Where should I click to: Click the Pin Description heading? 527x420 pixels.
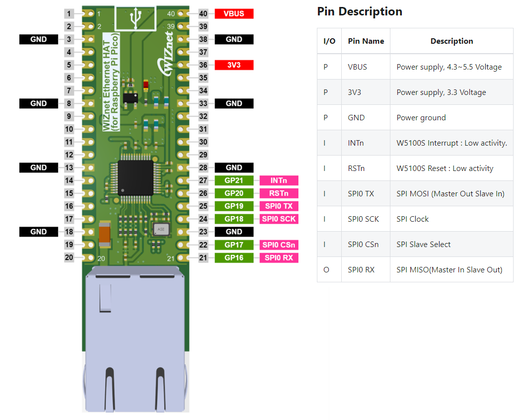(x=360, y=11)
